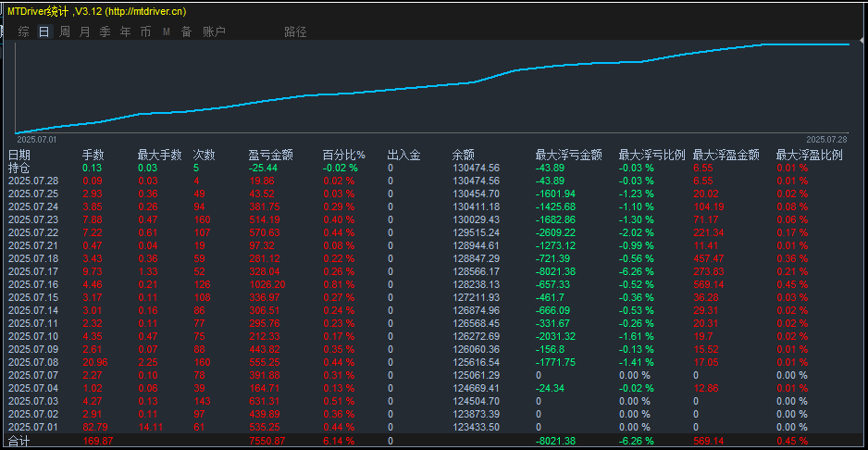Click the 日期 column header
This screenshot has height=450, width=868.
pyautogui.click(x=19, y=156)
